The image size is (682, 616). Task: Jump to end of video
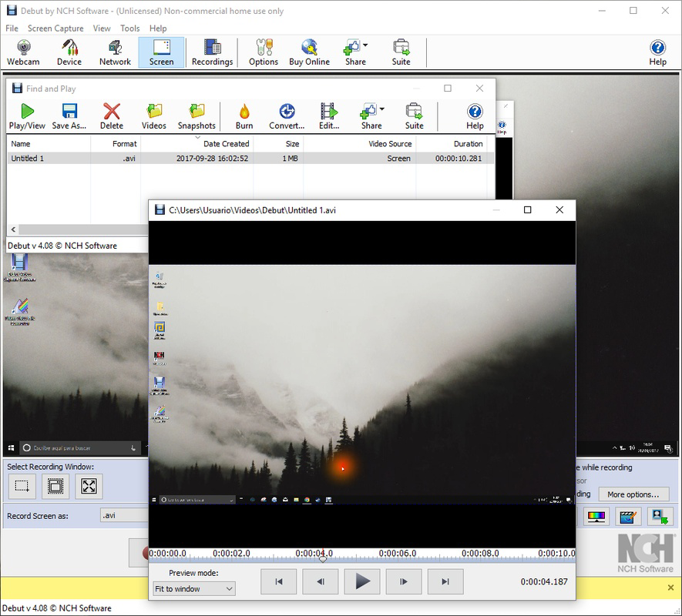coord(445,581)
